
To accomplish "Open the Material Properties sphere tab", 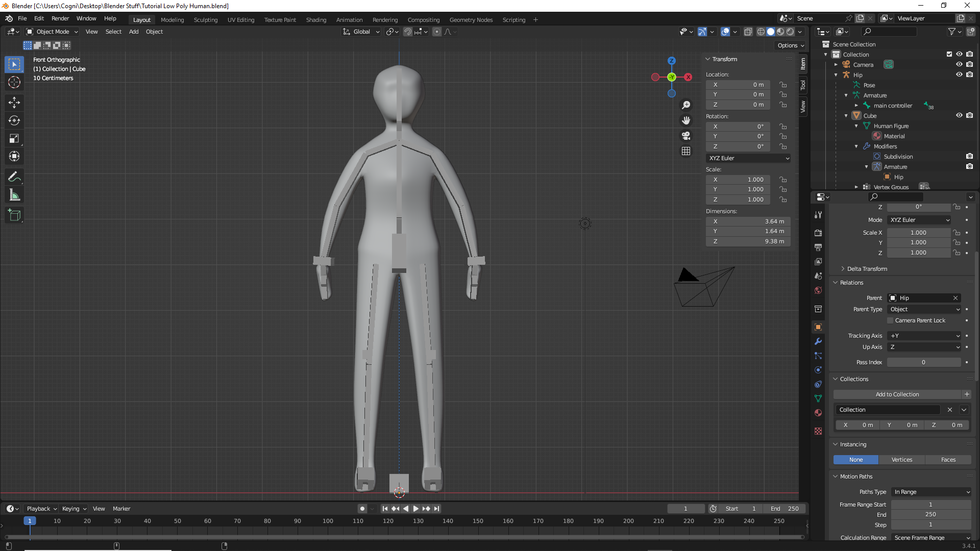I will [818, 413].
